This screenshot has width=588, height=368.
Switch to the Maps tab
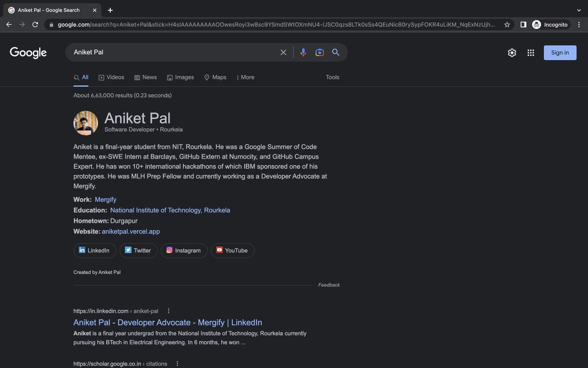coord(215,78)
